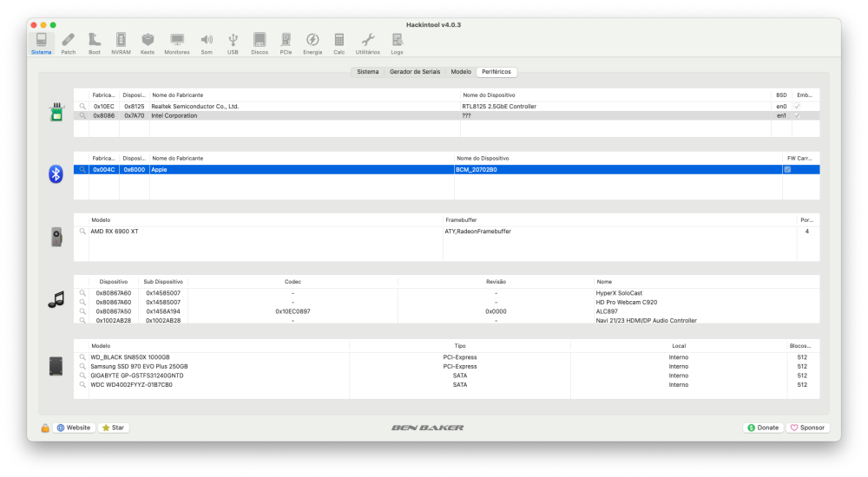Sort by Framebuffer column header

(620, 219)
